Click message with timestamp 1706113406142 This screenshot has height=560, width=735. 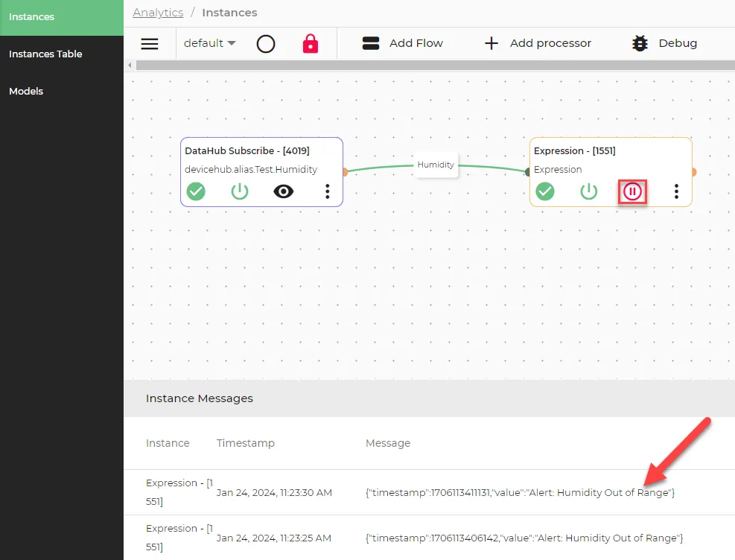point(524,538)
